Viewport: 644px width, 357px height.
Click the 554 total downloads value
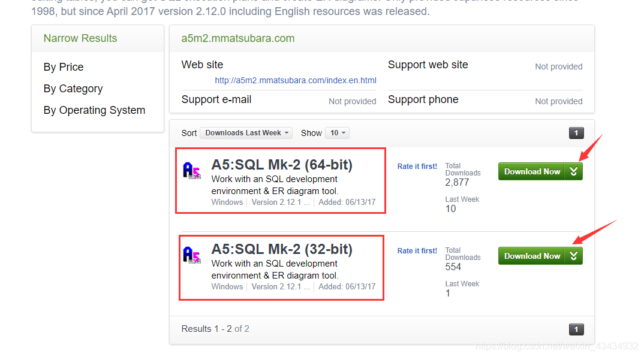453,267
